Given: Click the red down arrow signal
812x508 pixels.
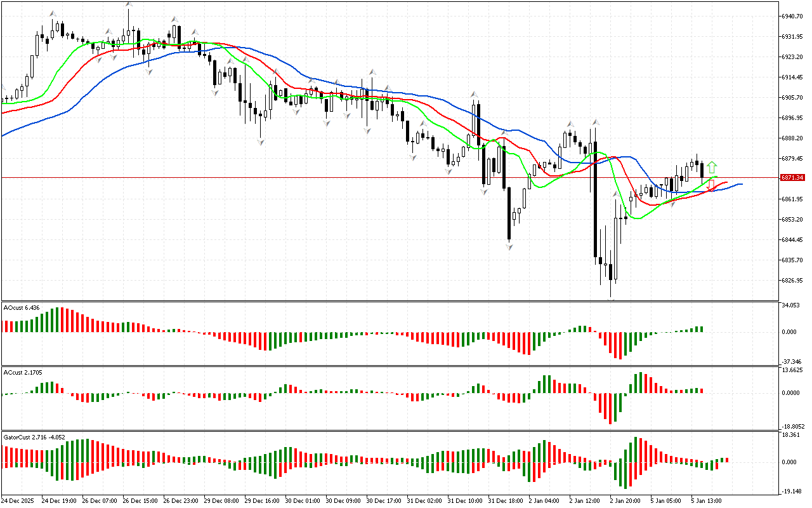Looking at the screenshot, I should 711,185.
